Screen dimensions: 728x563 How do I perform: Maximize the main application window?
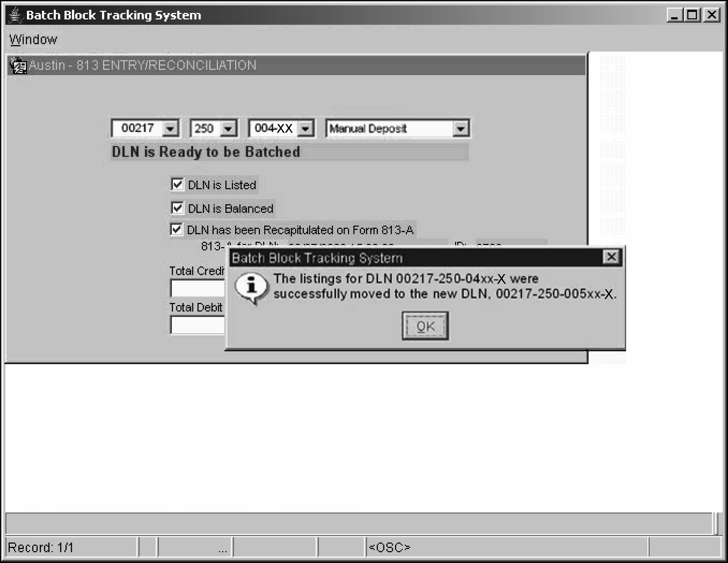[x=692, y=15]
